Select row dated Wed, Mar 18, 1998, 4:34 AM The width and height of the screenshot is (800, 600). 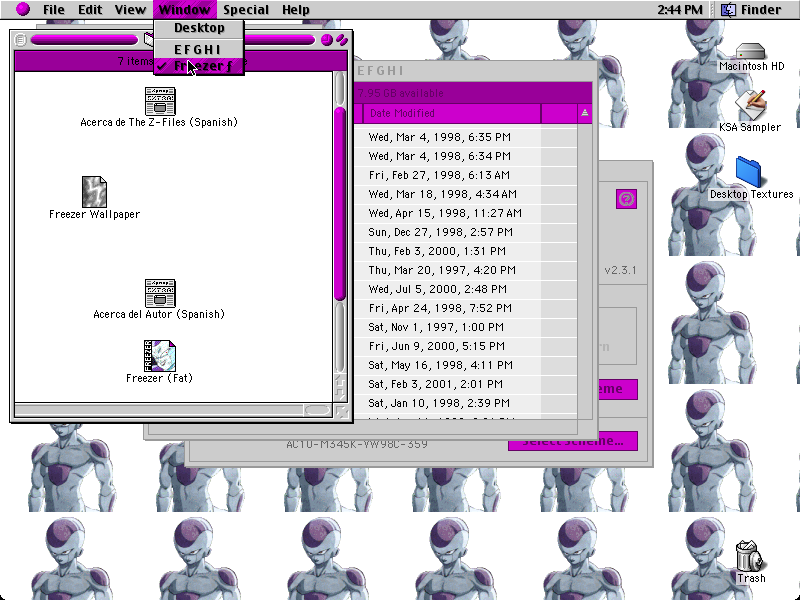(465, 194)
